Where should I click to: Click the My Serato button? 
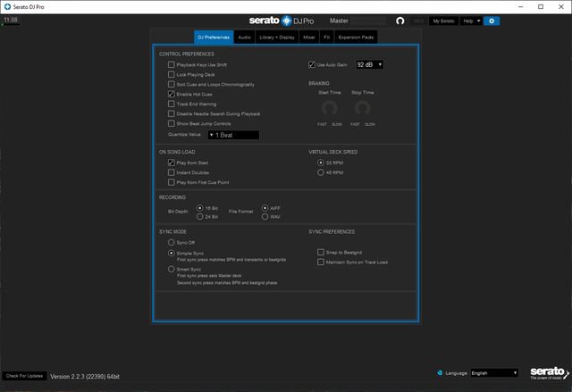[x=443, y=21]
